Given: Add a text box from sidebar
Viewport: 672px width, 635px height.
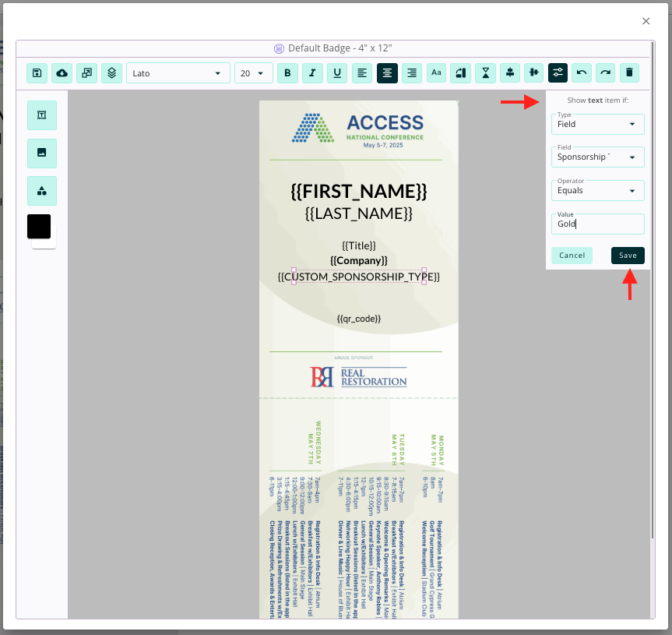Looking at the screenshot, I should coord(41,115).
